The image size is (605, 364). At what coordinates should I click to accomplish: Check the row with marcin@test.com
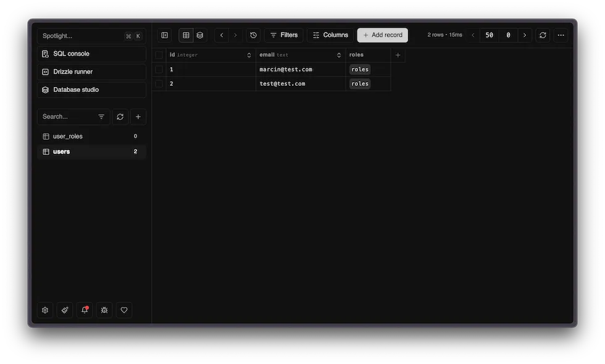[159, 69]
